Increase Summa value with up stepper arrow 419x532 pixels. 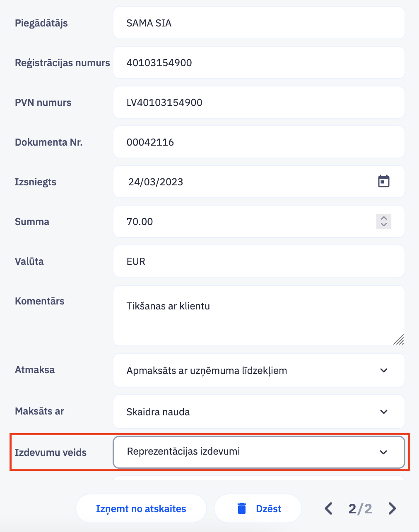pyautogui.click(x=384, y=218)
